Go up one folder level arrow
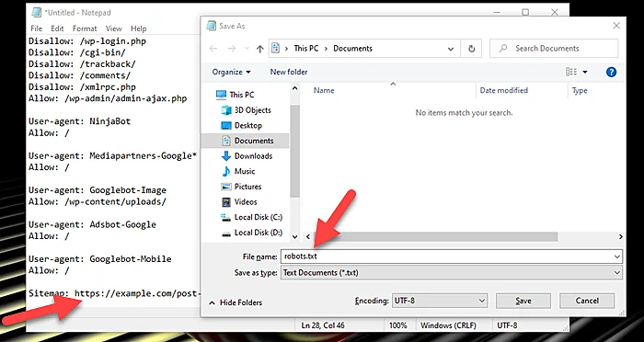 click(259, 49)
